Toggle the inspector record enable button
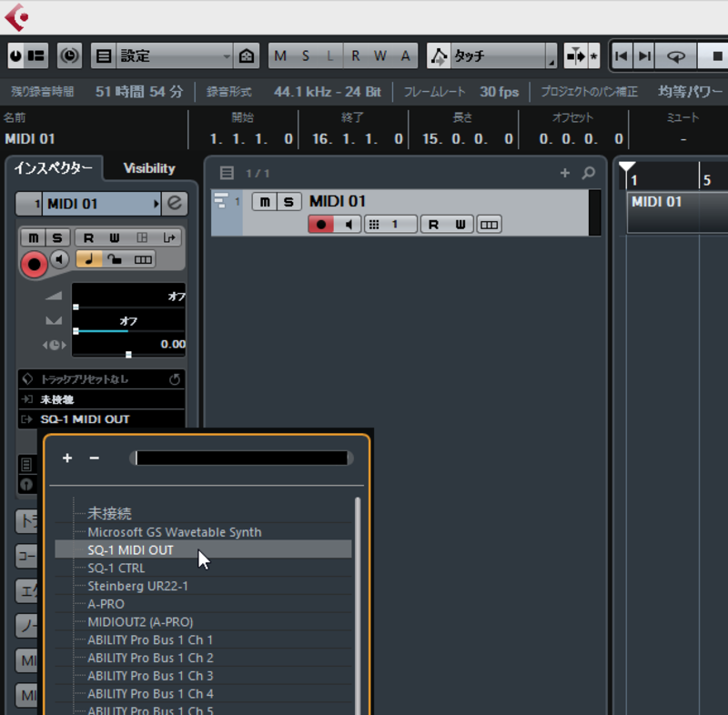The height and width of the screenshot is (715, 728). pos(34,264)
